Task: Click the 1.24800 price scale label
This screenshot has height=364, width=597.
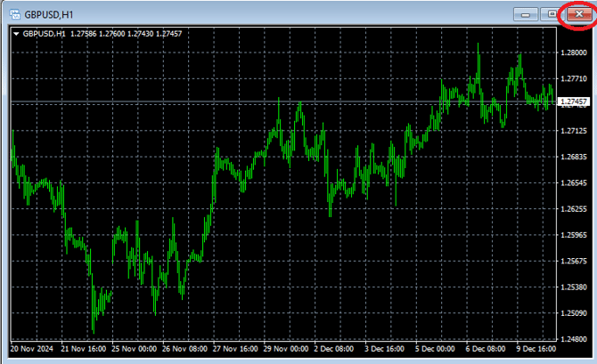Action: point(575,339)
